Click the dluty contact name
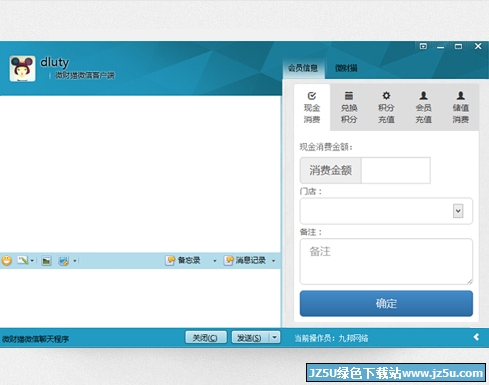 point(55,62)
